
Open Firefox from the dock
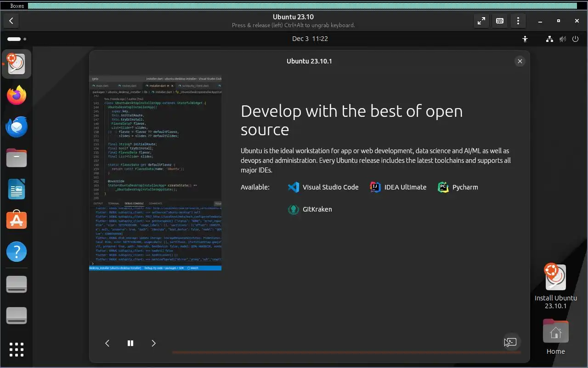[17, 95]
